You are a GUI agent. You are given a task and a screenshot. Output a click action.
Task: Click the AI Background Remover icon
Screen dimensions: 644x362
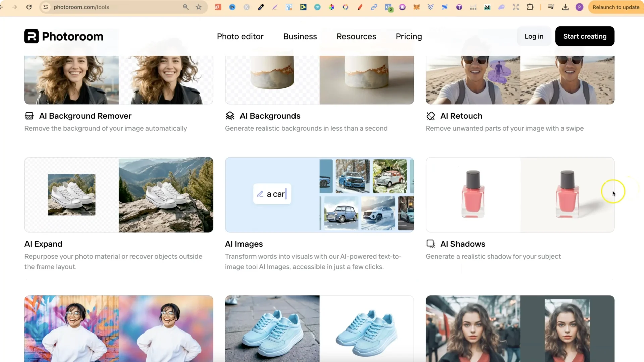click(x=30, y=116)
